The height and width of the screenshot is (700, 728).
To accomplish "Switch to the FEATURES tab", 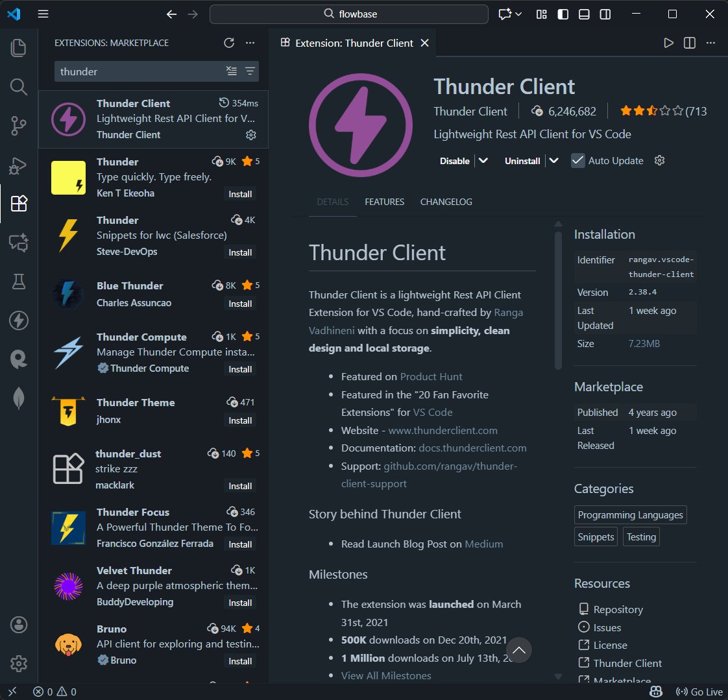I will click(x=384, y=202).
